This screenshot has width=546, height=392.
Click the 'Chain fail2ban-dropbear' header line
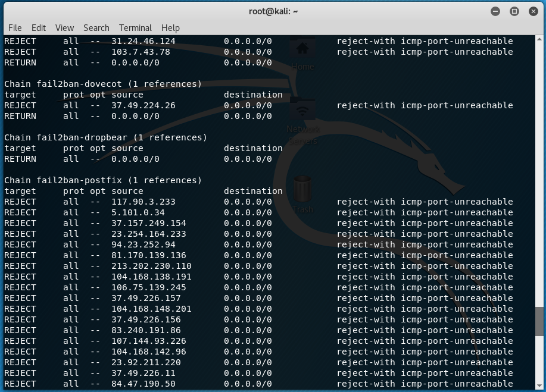point(105,137)
